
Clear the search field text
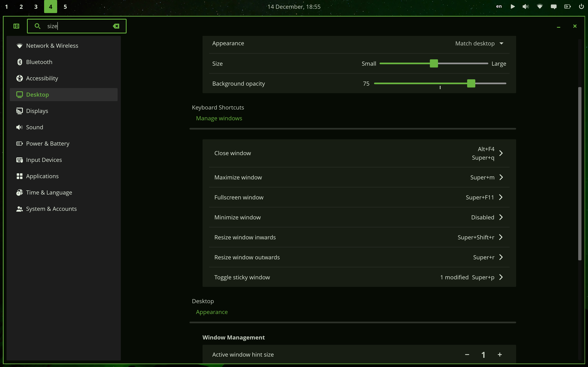(116, 26)
